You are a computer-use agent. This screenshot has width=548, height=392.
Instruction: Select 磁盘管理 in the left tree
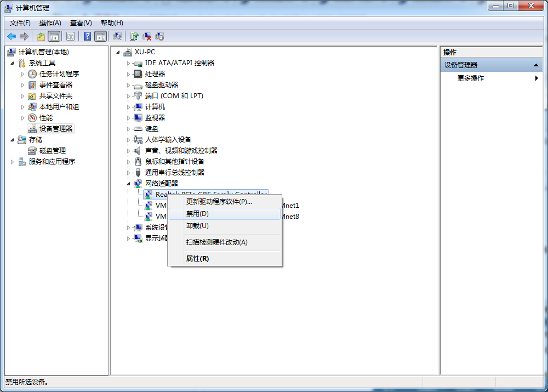[53, 151]
